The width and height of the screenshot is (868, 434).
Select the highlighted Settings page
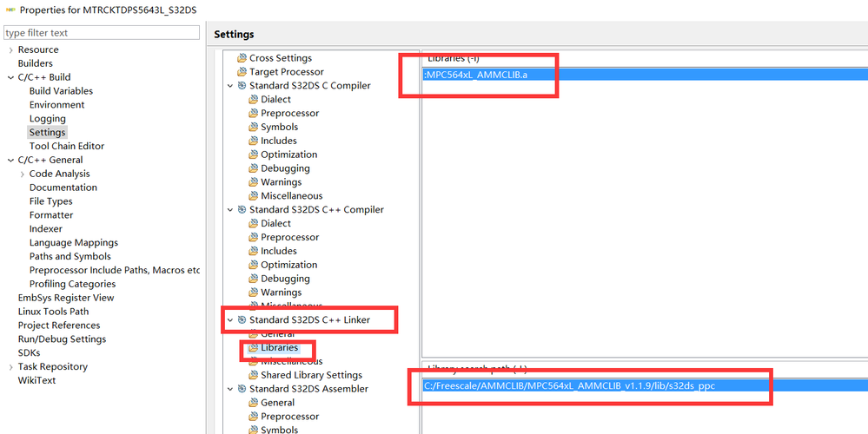coord(48,132)
